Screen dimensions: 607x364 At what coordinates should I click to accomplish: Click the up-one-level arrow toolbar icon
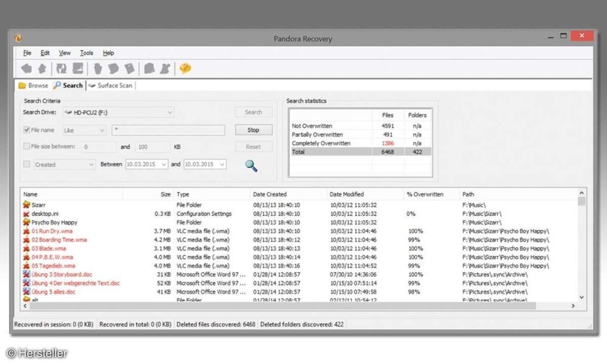(42, 69)
